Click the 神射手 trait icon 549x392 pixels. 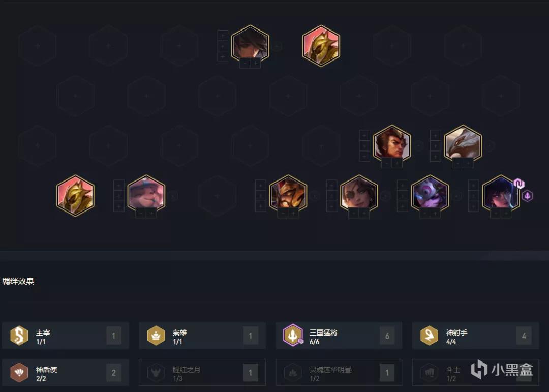click(x=429, y=336)
